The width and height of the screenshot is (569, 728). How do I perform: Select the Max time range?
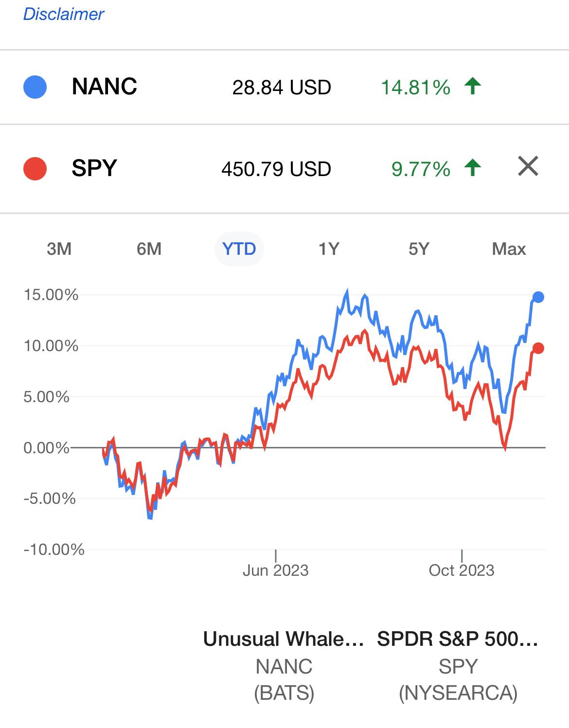coord(509,249)
